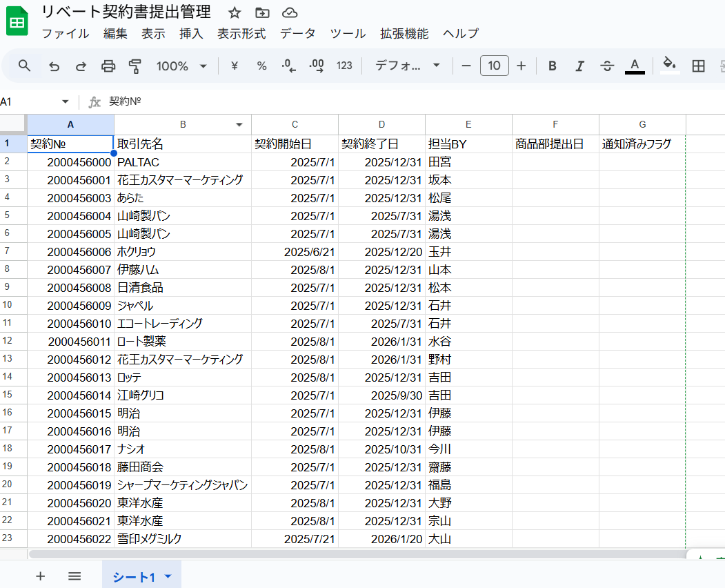Open the 表示形式 menu

click(241, 33)
